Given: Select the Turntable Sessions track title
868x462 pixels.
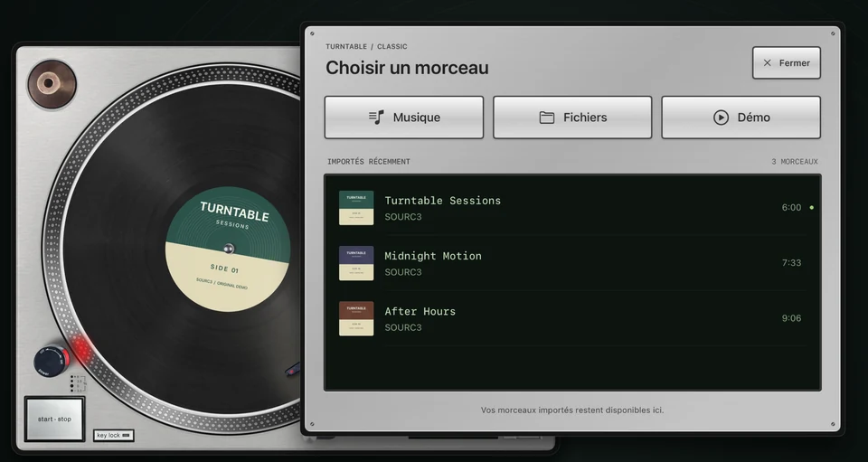Looking at the screenshot, I should [443, 201].
